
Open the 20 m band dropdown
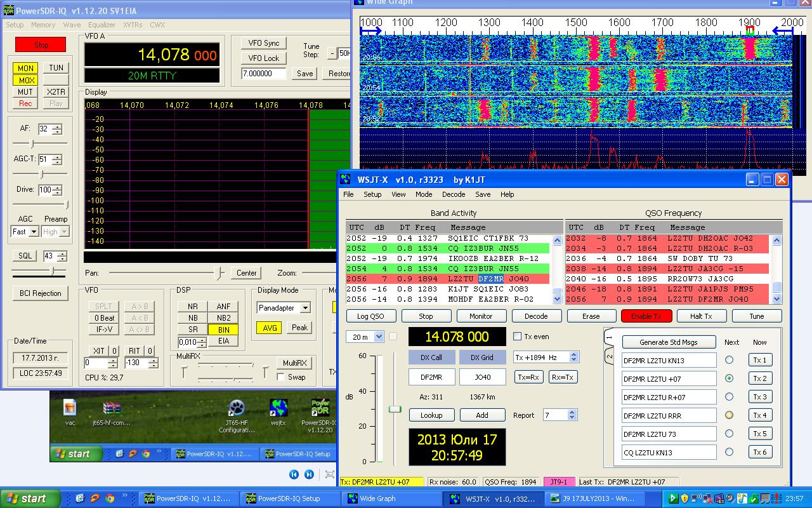379,337
